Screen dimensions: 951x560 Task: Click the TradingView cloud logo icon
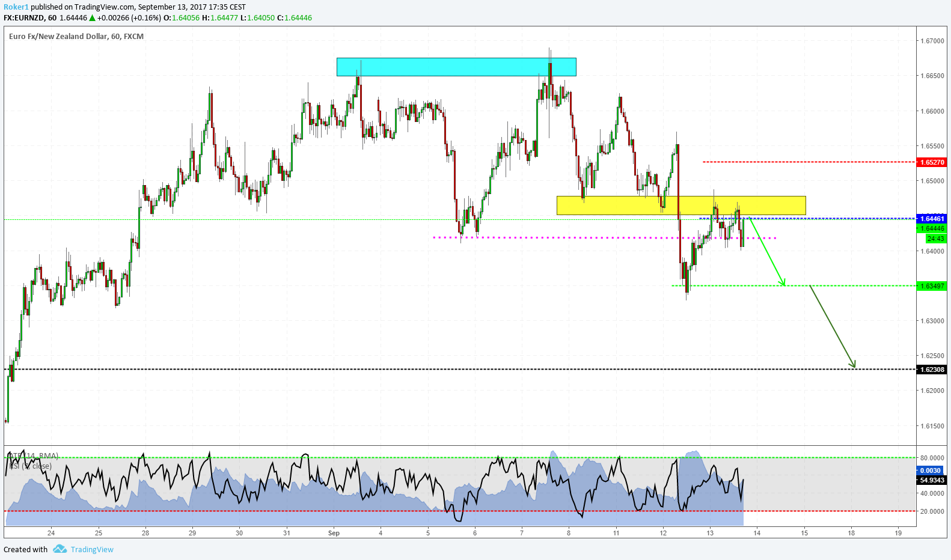[x=60, y=549]
